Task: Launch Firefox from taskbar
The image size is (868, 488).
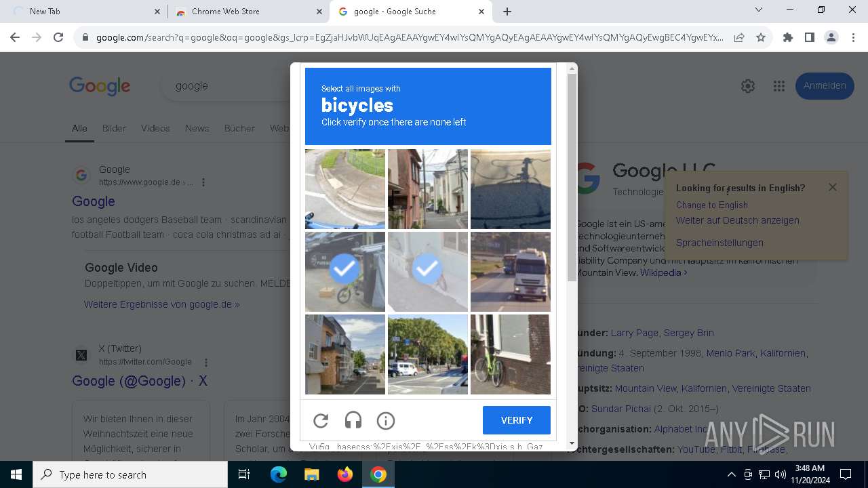Action: tap(345, 474)
